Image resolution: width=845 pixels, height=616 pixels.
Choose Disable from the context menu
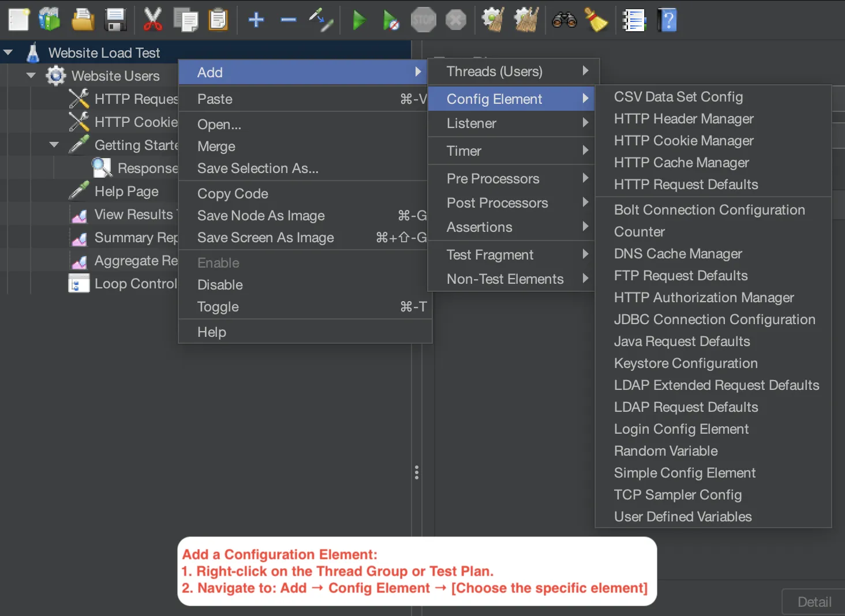point(220,285)
